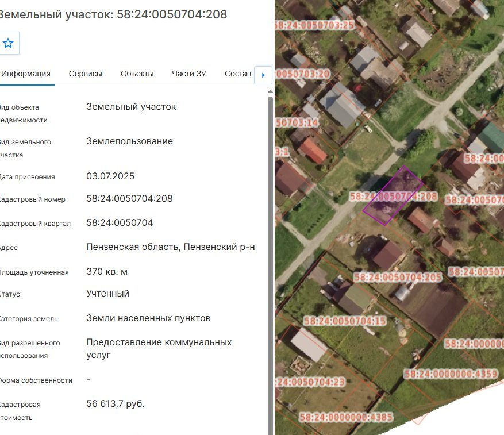The height and width of the screenshot is (435, 504).
Task: Click the status value Учтенный
Action: [x=107, y=293]
